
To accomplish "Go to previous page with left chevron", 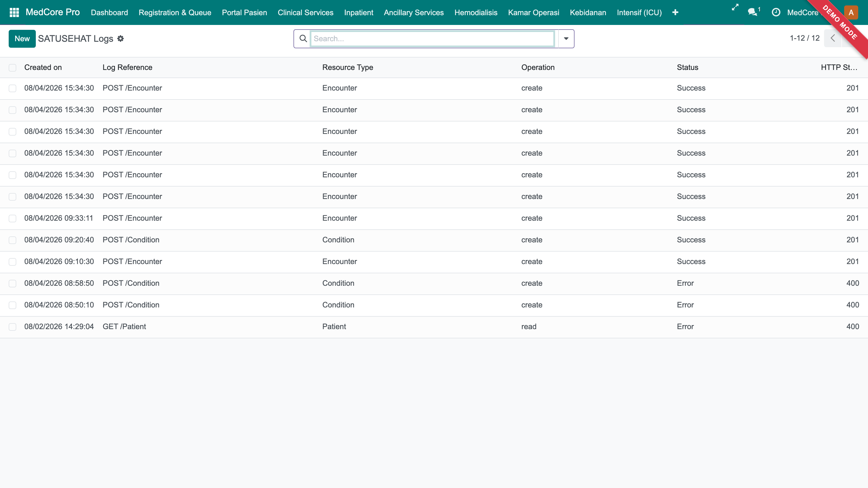I will tap(833, 38).
